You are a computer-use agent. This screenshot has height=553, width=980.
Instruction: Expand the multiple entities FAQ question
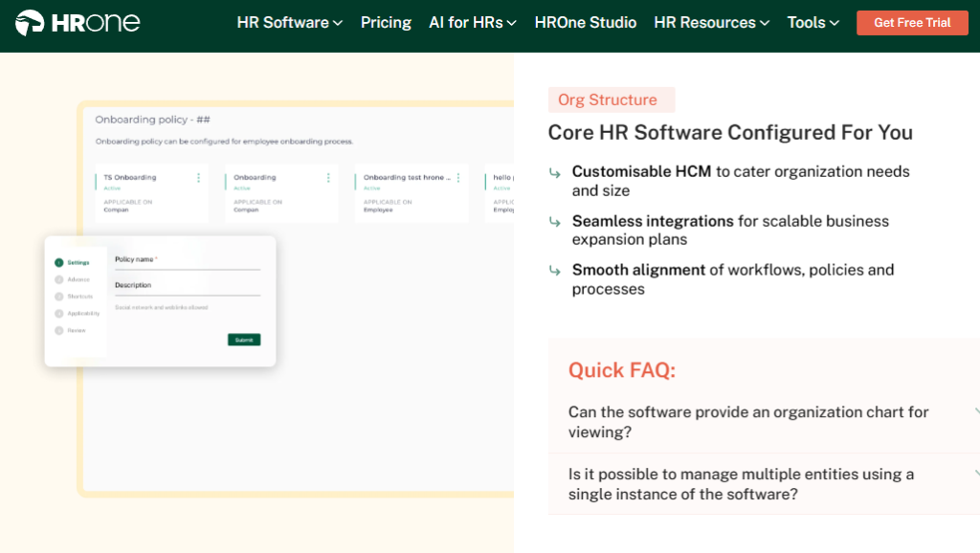[x=764, y=484]
